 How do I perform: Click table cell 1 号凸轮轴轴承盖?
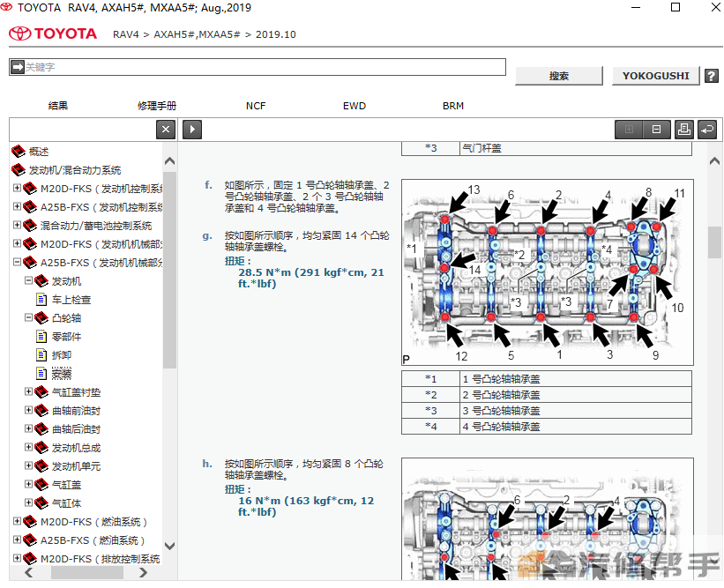pos(576,379)
